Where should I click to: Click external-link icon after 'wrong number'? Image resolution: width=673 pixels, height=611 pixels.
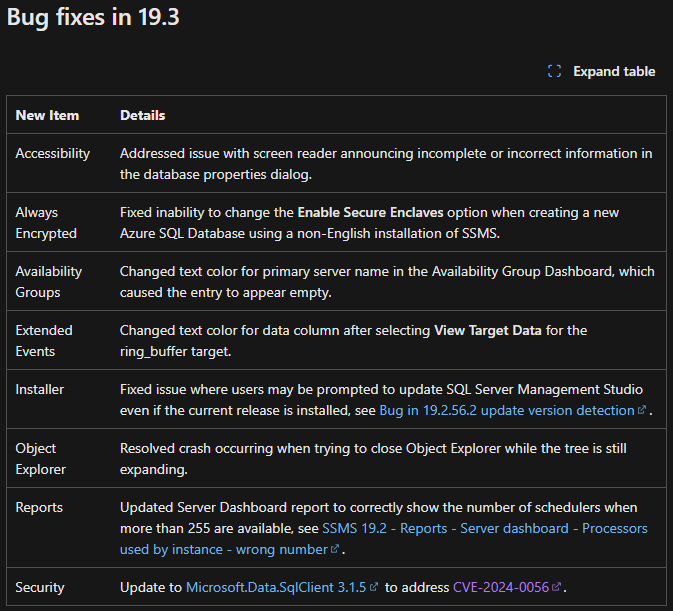point(335,550)
